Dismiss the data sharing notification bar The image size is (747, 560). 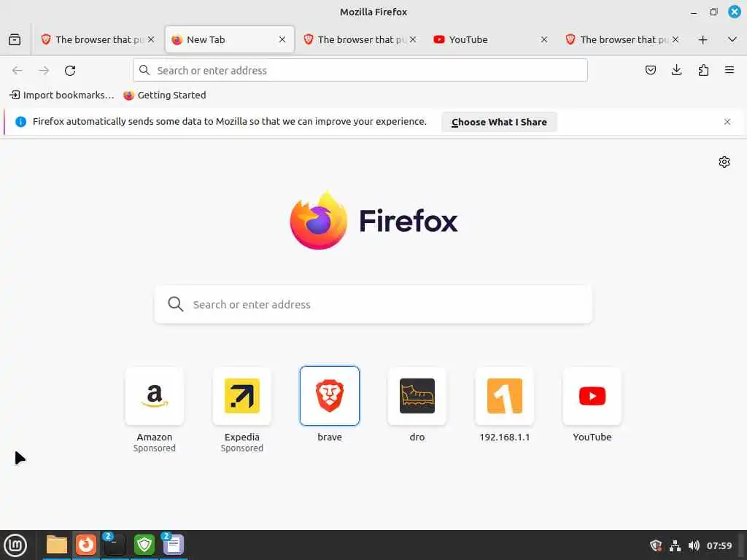point(727,122)
